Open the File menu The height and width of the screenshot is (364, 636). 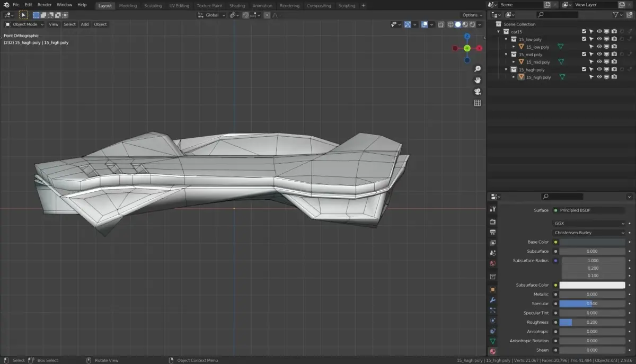pyautogui.click(x=16, y=5)
